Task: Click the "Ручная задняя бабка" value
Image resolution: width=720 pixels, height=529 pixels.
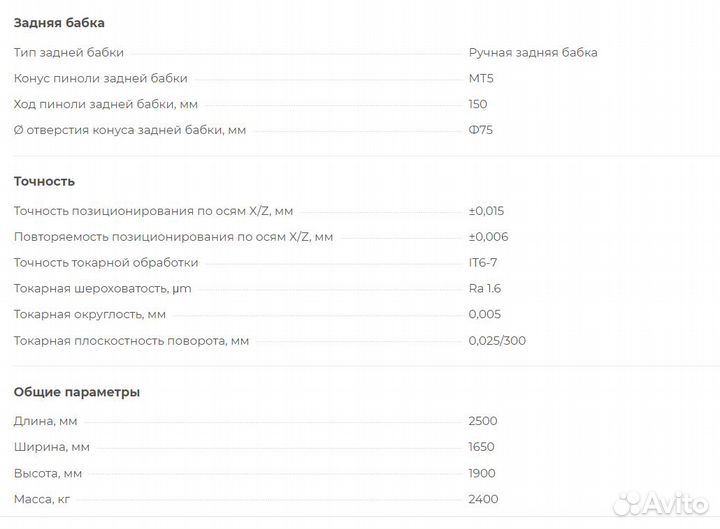Action: pos(532,52)
